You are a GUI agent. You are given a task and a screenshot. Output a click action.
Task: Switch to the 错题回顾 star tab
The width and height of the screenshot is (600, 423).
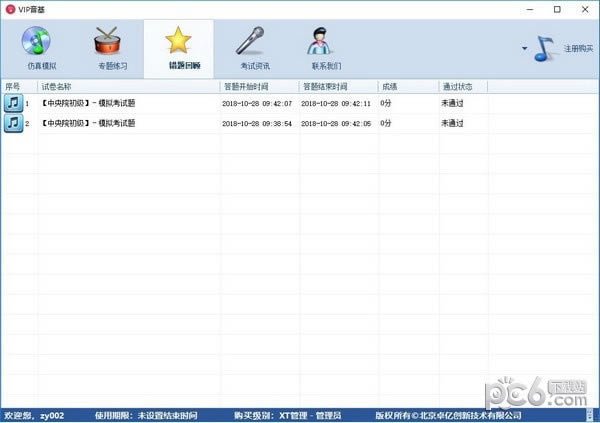(x=177, y=48)
